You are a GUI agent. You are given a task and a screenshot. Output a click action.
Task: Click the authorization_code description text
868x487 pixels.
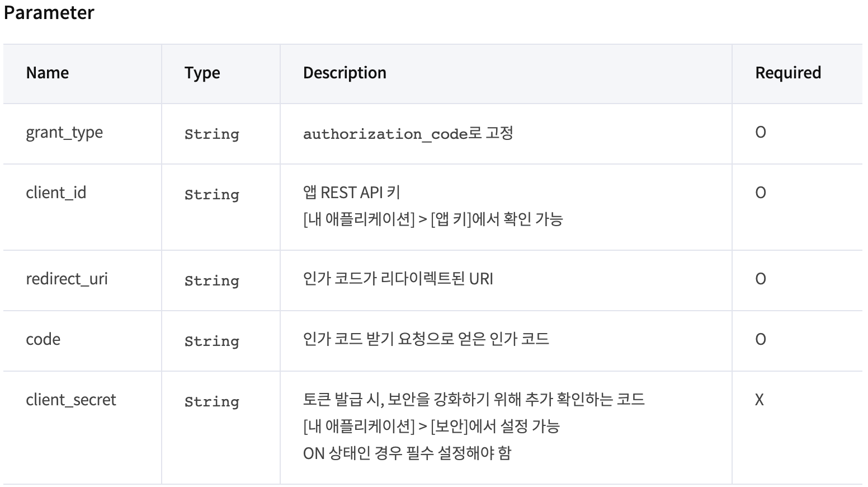tap(408, 133)
